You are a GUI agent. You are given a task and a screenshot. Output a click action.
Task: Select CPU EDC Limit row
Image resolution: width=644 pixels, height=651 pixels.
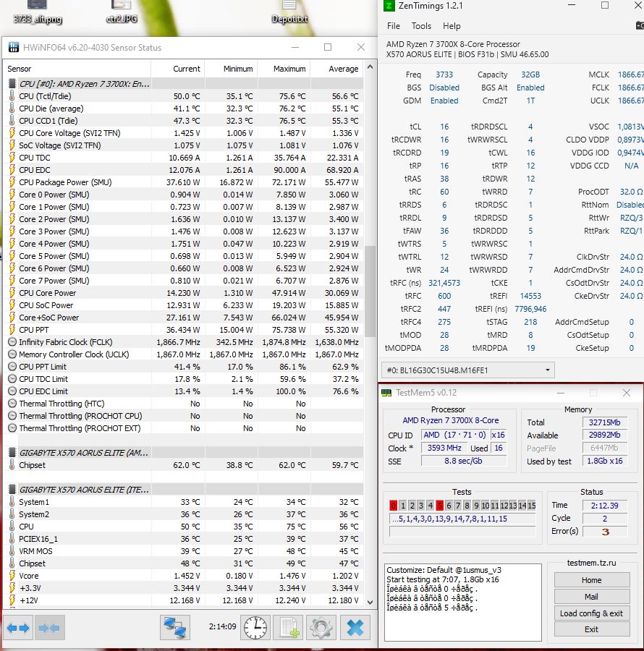point(183,391)
